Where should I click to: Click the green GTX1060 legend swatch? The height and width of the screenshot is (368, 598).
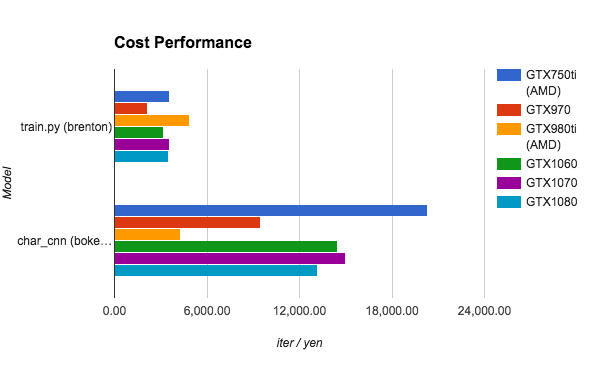point(509,164)
